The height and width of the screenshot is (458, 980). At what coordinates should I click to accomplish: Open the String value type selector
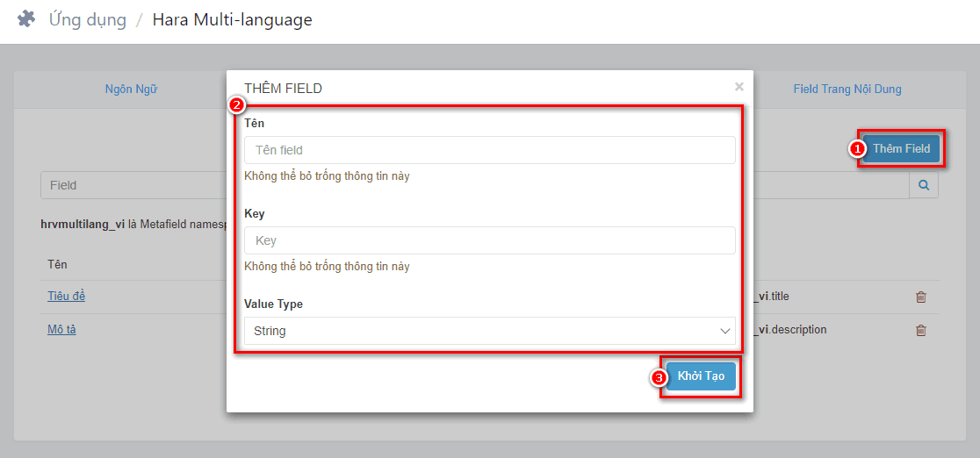click(x=489, y=331)
